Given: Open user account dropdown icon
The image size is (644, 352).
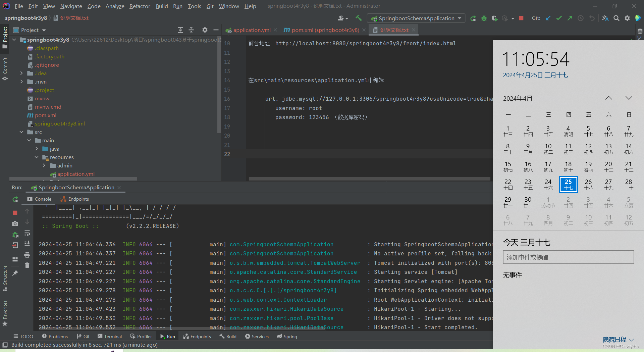Looking at the screenshot, I should pyautogui.click(x=343, y=18).
